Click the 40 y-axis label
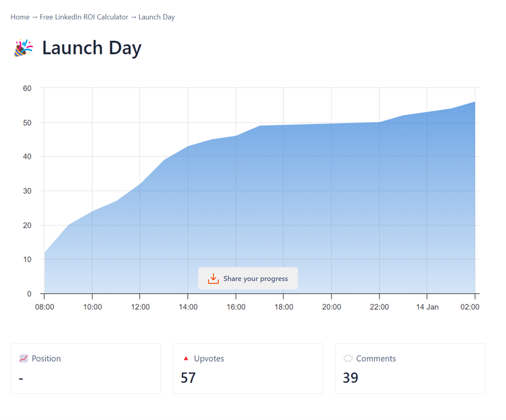 (x=27, y=156)
